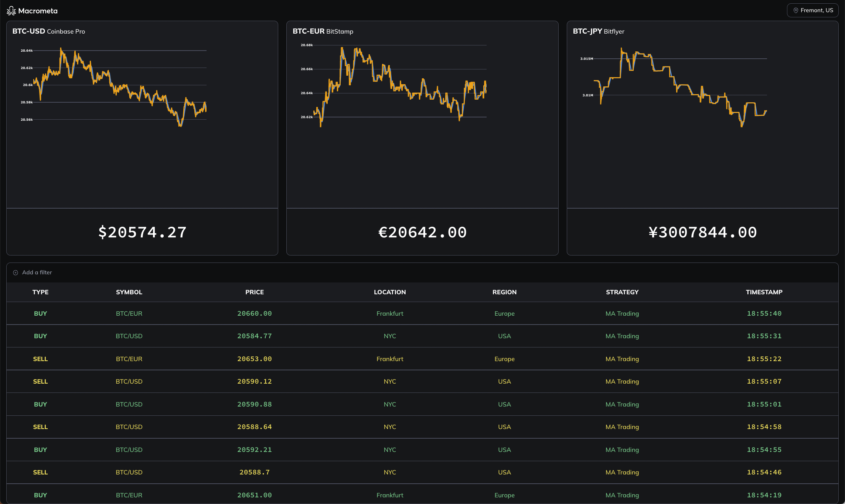845x504 pixels.
Task: Click price 20588.64
Action: pyautogui.click(x=255, y=427)
